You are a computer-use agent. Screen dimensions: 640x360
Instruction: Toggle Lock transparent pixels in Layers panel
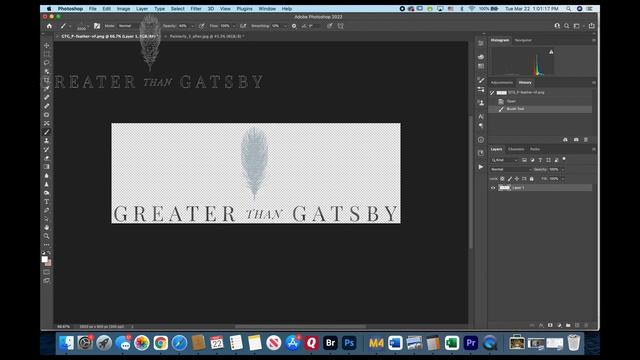502,179
